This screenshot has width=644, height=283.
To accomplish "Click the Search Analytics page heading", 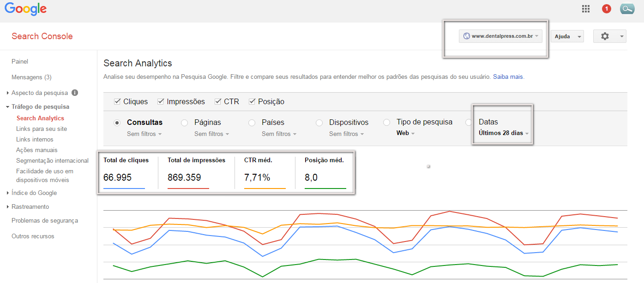I will coord(138,64).
